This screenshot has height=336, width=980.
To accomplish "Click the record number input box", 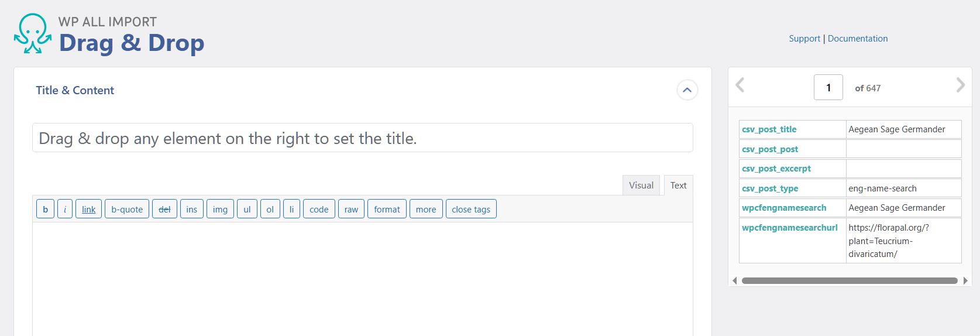I will click(x=828, y=87).
